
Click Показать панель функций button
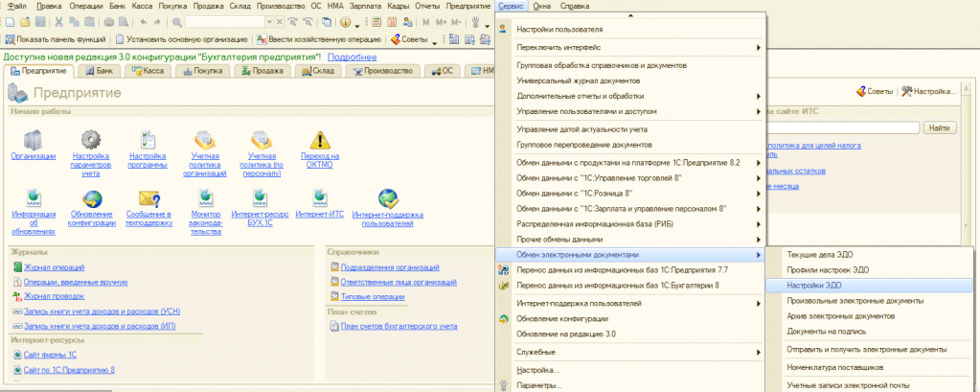(x=55, y=40)
